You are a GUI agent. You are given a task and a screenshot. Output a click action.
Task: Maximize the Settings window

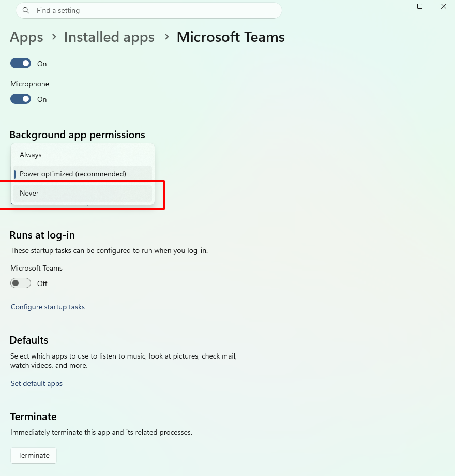pos(420,6)
